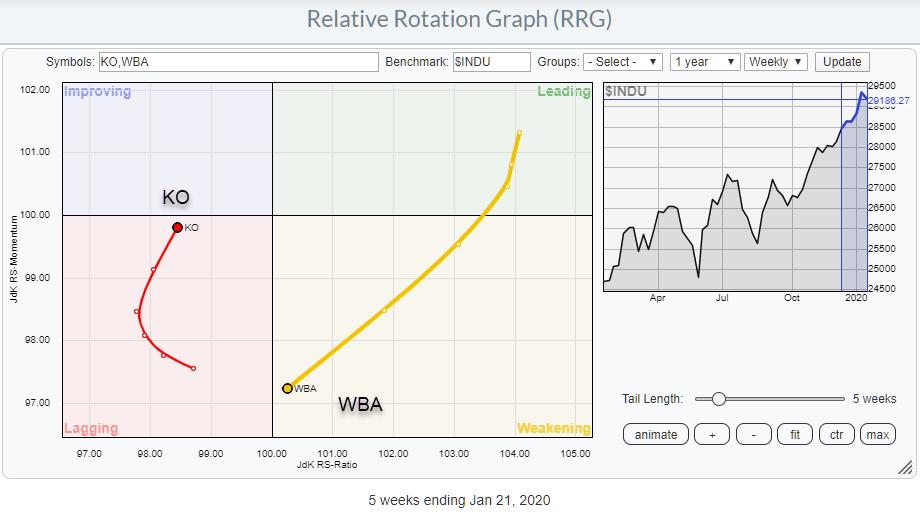Viewport: 920px width, 517px height.
Task: Start the tail animation with animate
Action: [656, 435]
